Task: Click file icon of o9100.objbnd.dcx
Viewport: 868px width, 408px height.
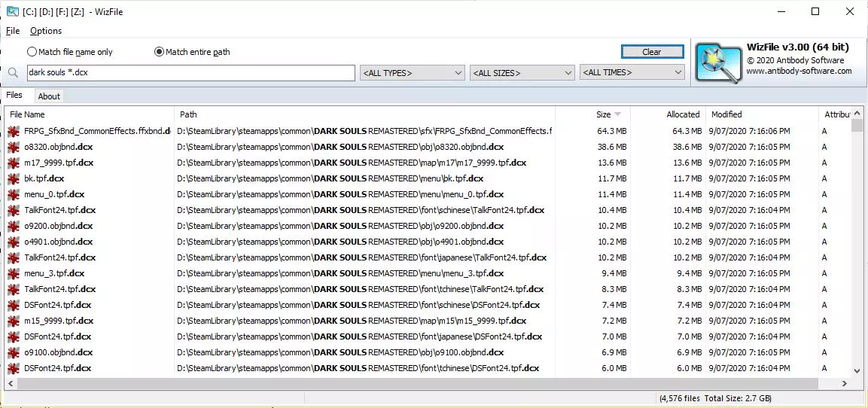Action: pyautogui.click(x=14, y=352)
